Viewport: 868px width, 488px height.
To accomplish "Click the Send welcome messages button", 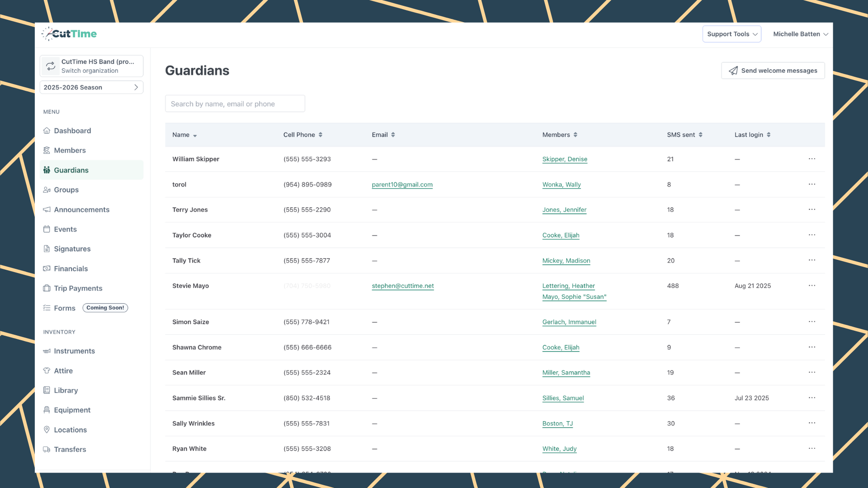I will click(x=773, y=70).
